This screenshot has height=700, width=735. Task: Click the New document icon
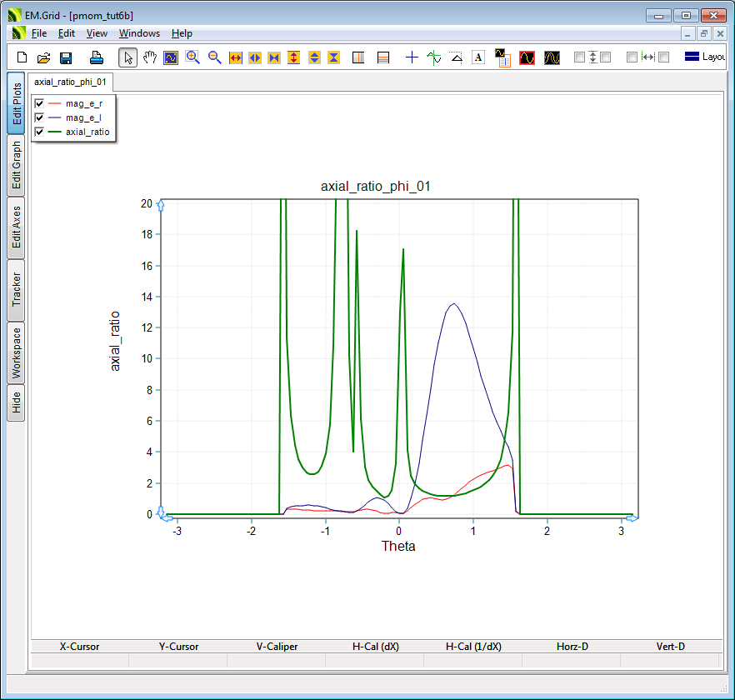pos(22,57)
